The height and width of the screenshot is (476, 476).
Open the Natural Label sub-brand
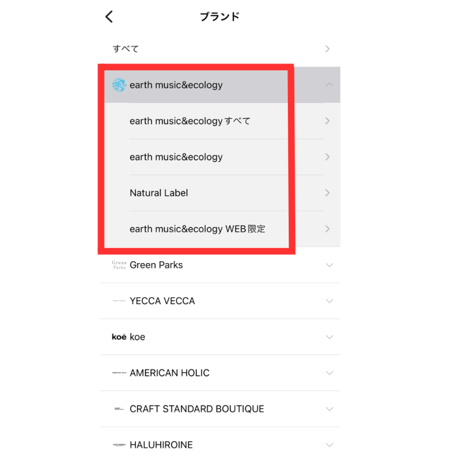220,193
